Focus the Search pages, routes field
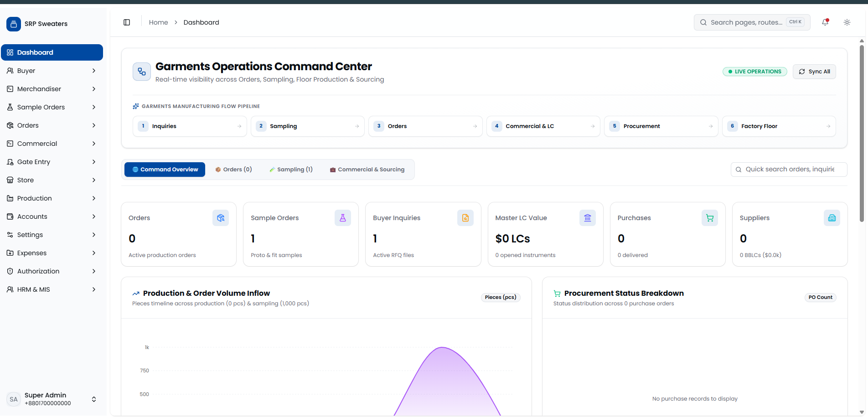Image resolution: width=868 pixels, height=417 pixels. coord(752,22)
